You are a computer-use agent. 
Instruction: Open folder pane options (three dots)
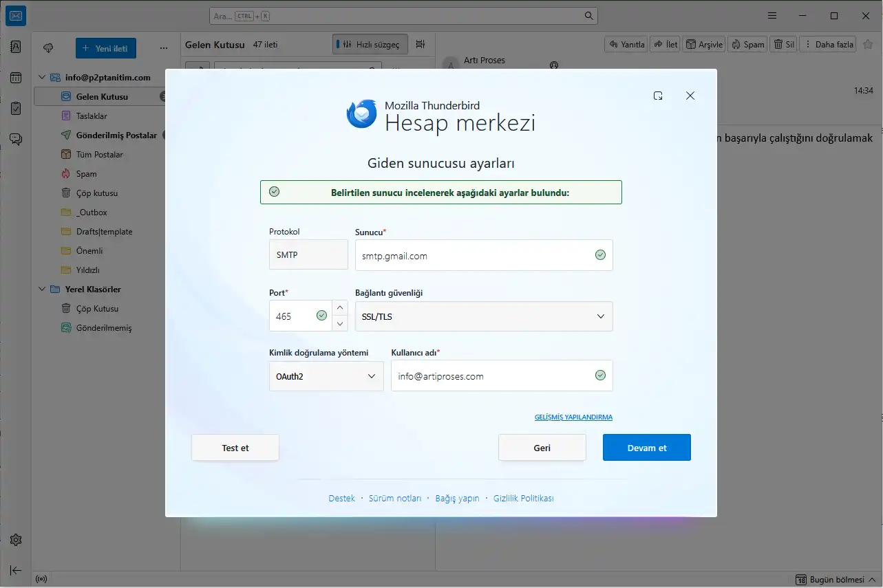coord(163,48)
